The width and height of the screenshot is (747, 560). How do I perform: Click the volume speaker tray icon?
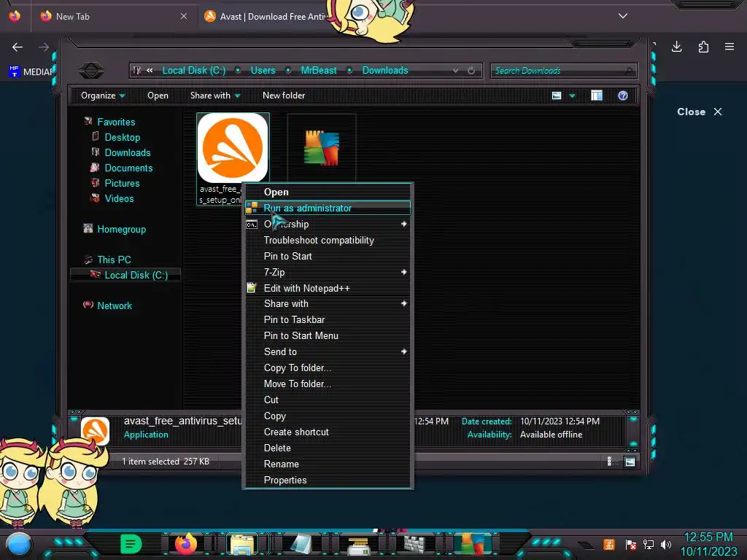[x=666, y=544]
